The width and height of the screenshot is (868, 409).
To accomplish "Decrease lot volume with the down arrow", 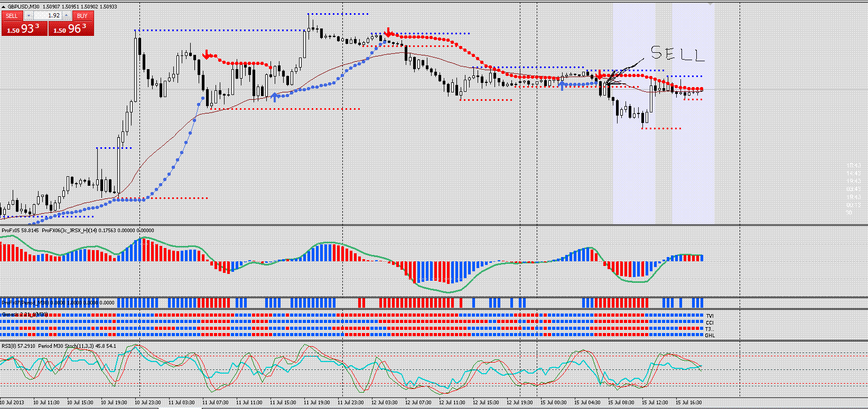I will point(28,16).
